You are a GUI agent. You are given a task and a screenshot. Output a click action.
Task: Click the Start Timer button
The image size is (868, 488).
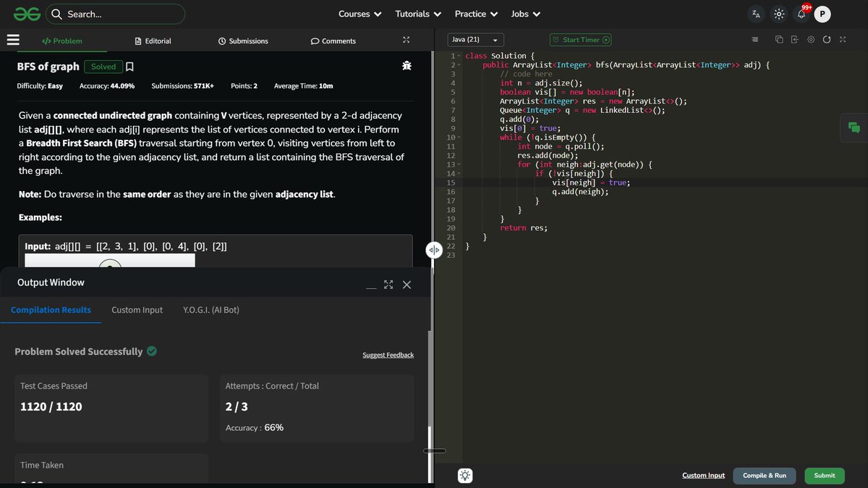tap(580, 40)
